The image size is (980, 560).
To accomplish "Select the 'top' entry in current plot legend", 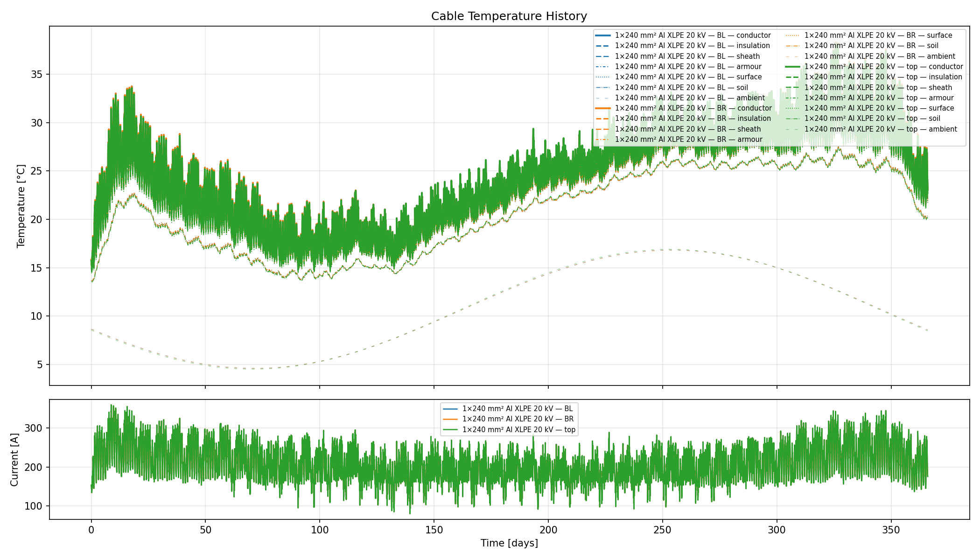I will click(518, 430).
